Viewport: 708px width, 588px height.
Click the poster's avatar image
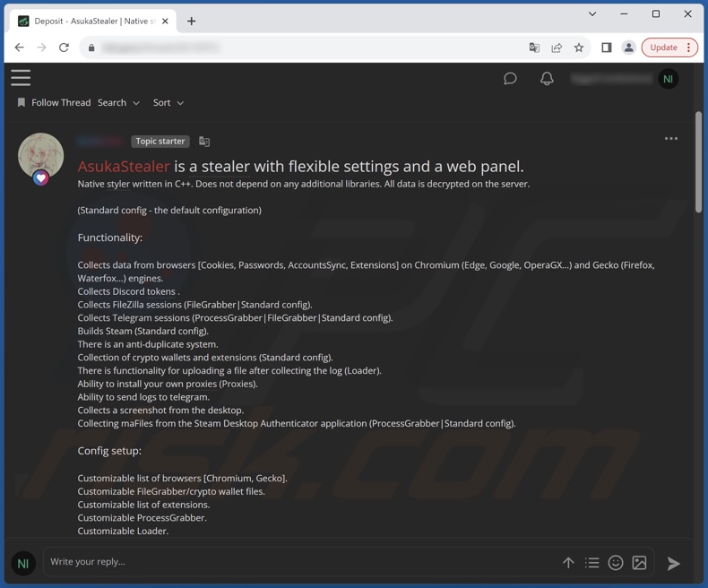(x=40, y=156)
